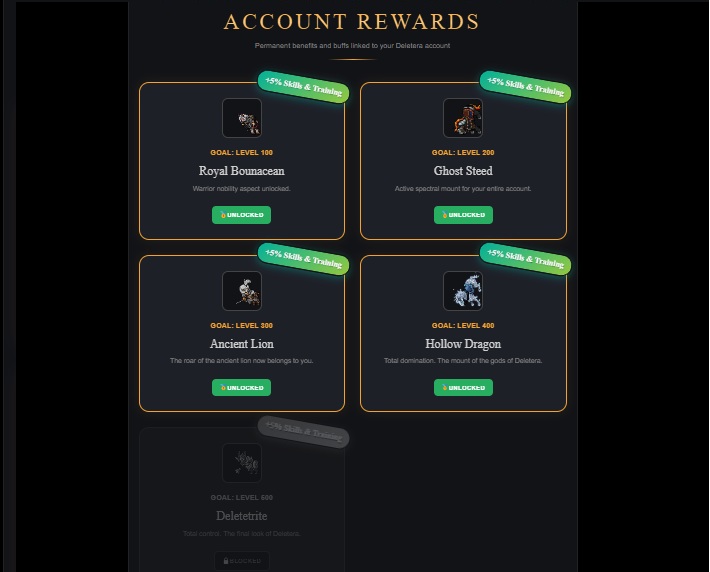Click the Hollow Dragon mount icon
The height and width of the screenshot is (572, 710).
point(463,291)
